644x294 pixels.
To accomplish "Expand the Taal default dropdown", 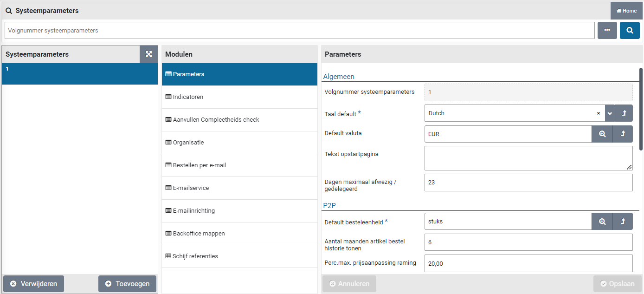I will [610, 113].
